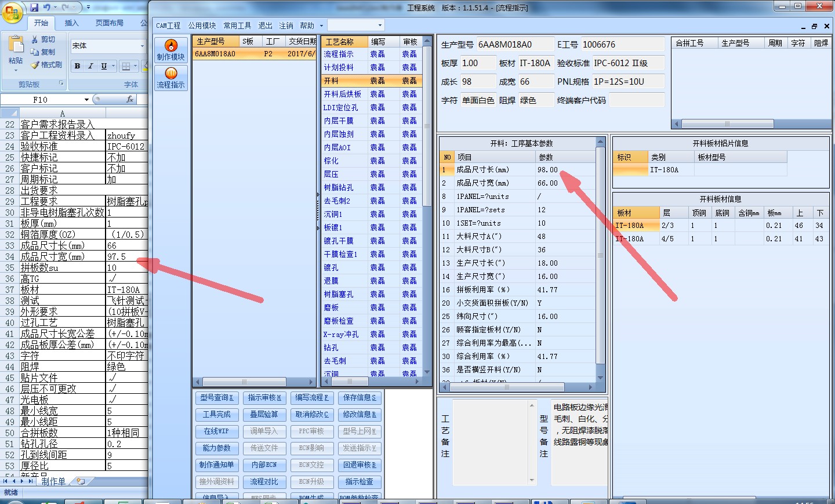Toggle Bold formatting in Excel

(x=77, y=66)
